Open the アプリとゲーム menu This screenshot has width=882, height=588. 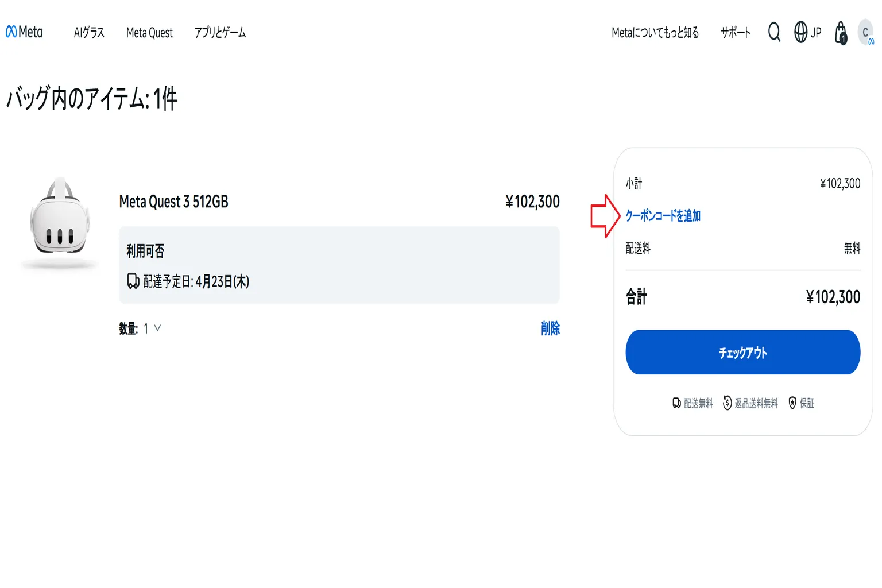[220, 33]
